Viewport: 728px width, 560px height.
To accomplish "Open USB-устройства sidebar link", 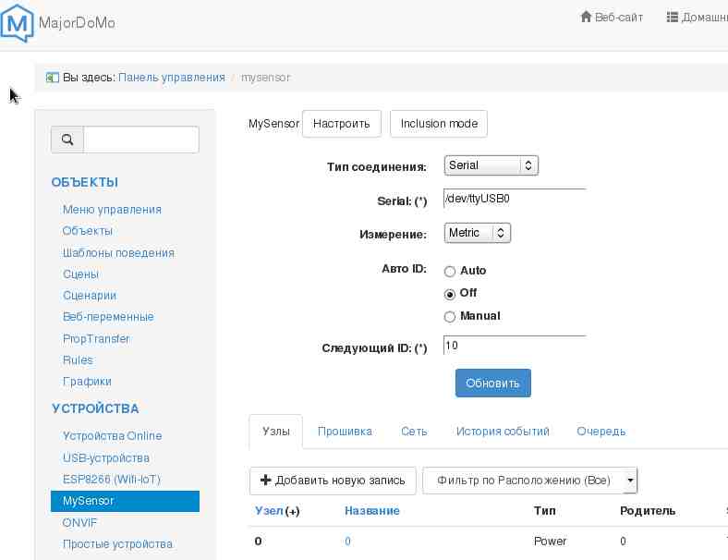I will click(106, 457).
